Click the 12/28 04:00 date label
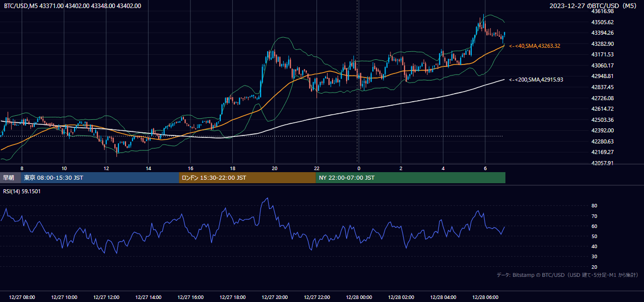This screenshot has width=644, height=302. (x=443, y=297)
